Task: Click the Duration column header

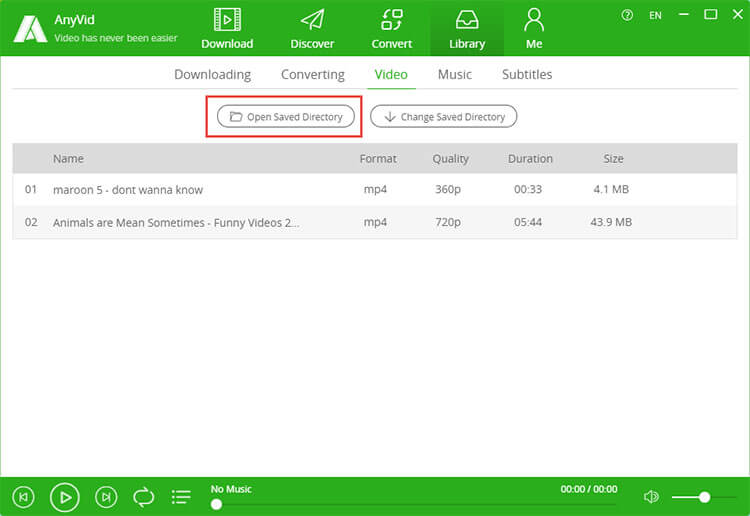Action: click(530, 159)
